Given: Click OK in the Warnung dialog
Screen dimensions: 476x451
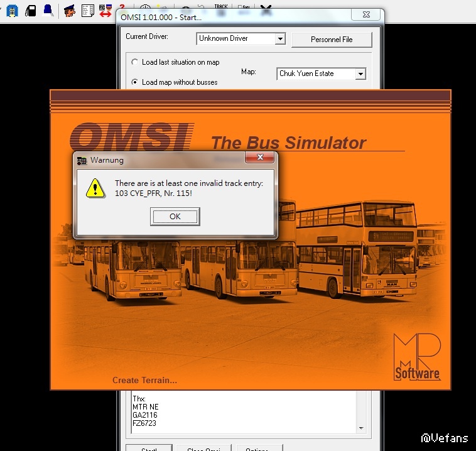Looking at the screenshot, I should (175, 217).
